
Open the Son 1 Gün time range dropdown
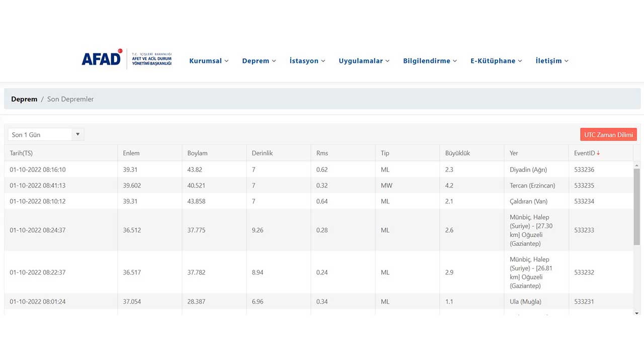[46, 135]
